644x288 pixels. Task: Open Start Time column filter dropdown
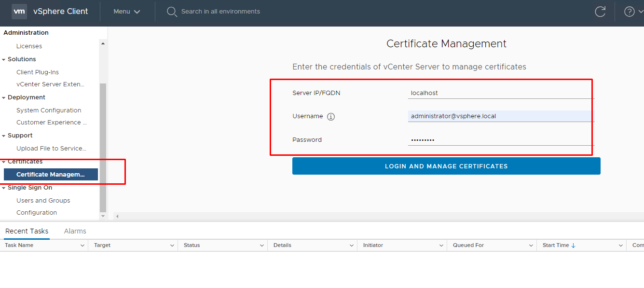(x=621, y=246)
